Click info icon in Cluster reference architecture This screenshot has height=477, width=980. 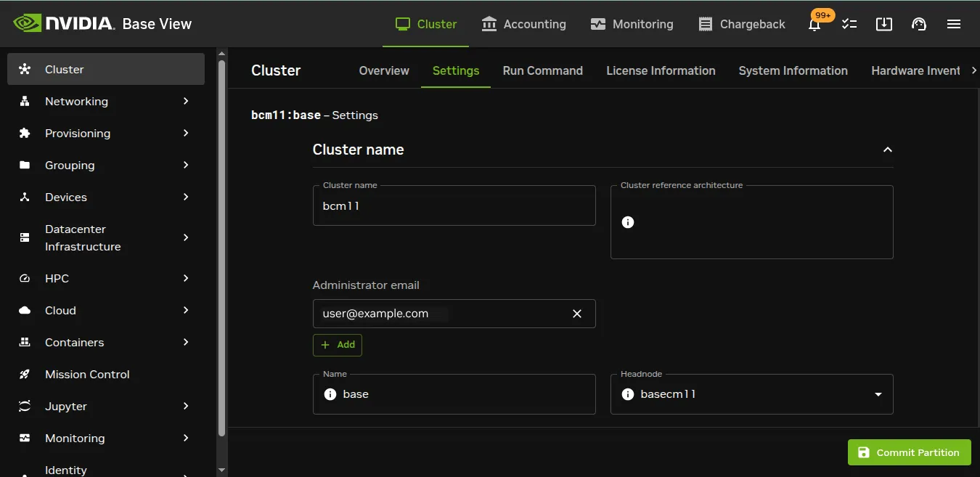coord(628,222)
